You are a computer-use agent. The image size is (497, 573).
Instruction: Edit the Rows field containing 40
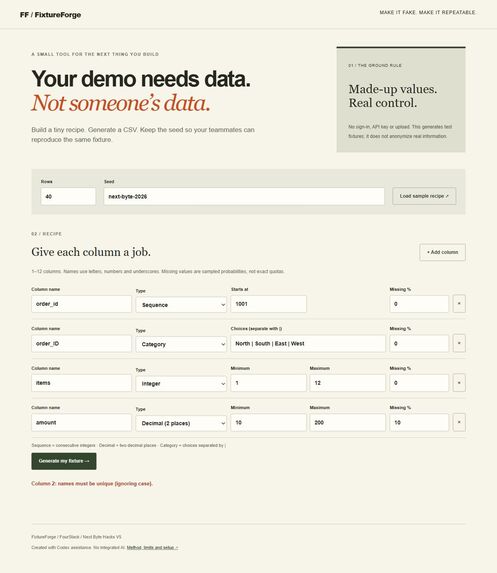click(68, 196)
